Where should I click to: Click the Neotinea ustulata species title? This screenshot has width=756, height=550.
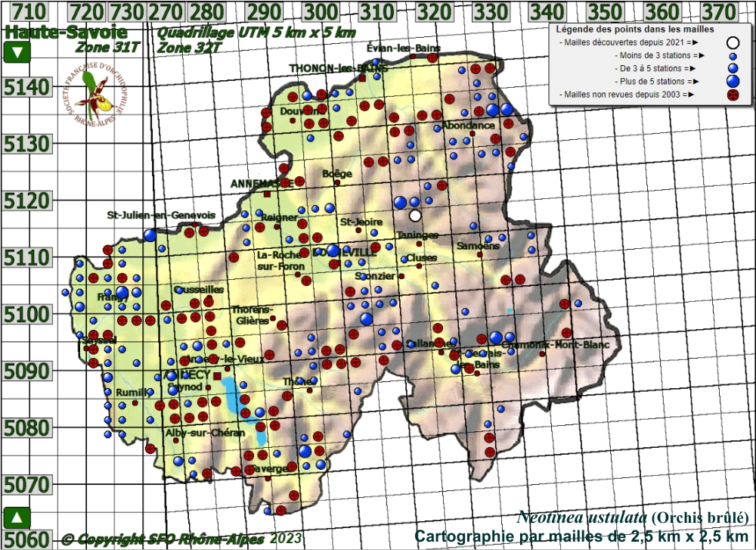pos(581,518)
